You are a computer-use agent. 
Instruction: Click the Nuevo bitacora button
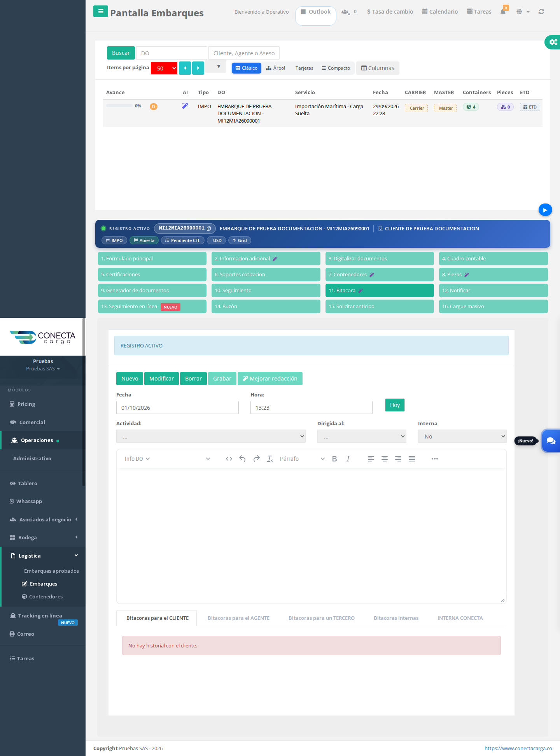129,379
